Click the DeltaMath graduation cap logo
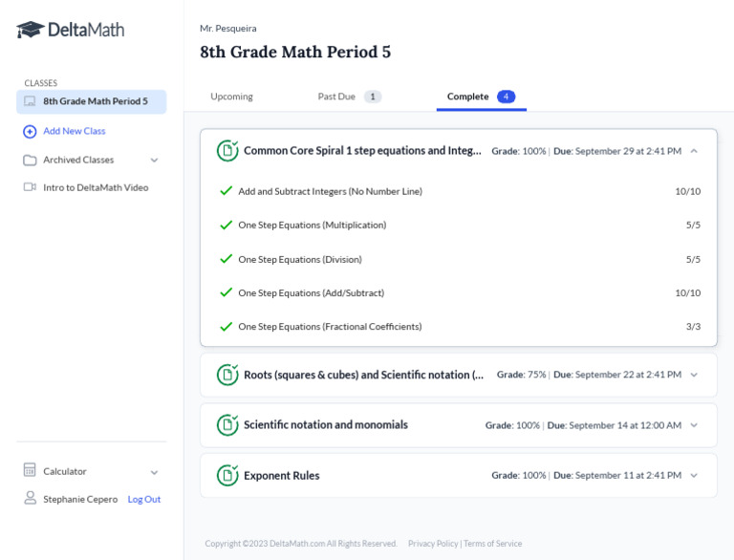Viewport: 734px width, 560px height. pos(31,30)
